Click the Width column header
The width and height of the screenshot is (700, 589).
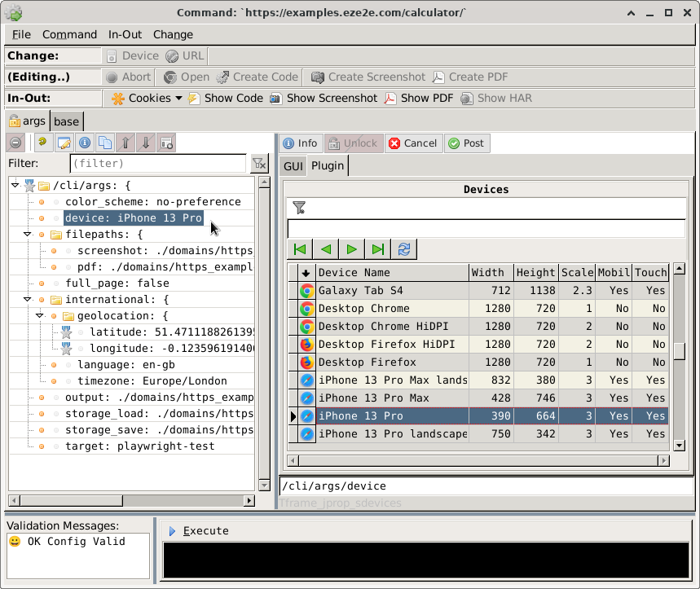491,273
